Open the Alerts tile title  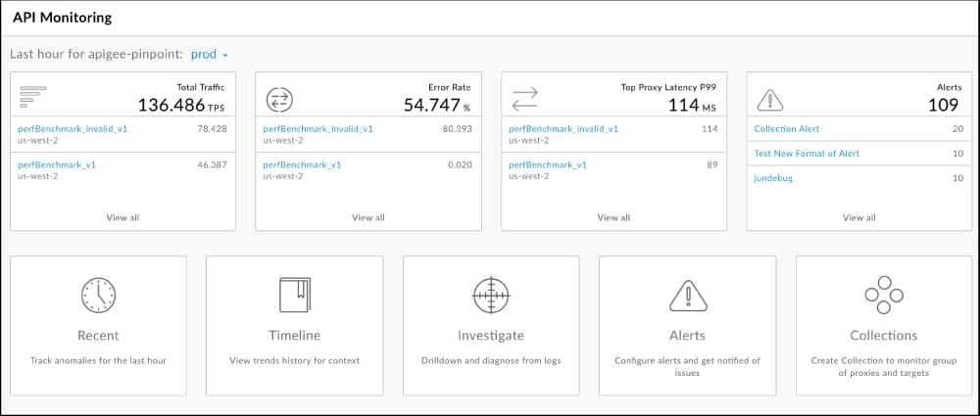click(687, 336)
